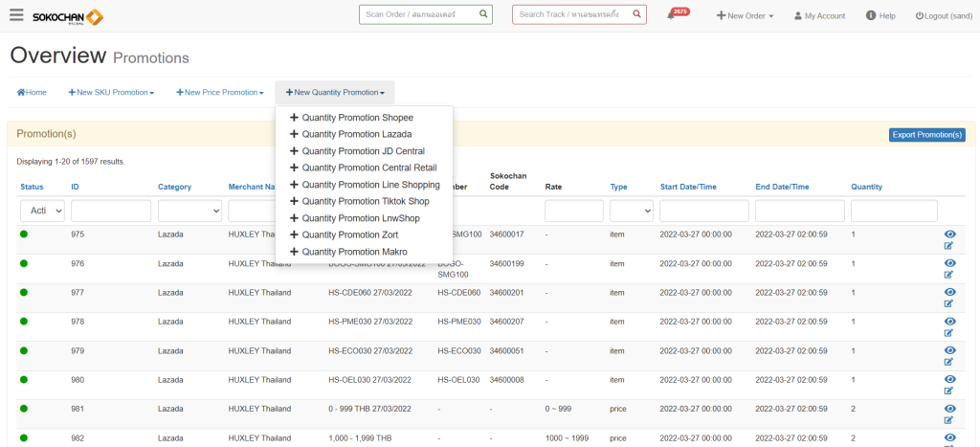Select Quantity Promotion Shopee
Viewport: 980px width, 447px height.
[356, 118]
